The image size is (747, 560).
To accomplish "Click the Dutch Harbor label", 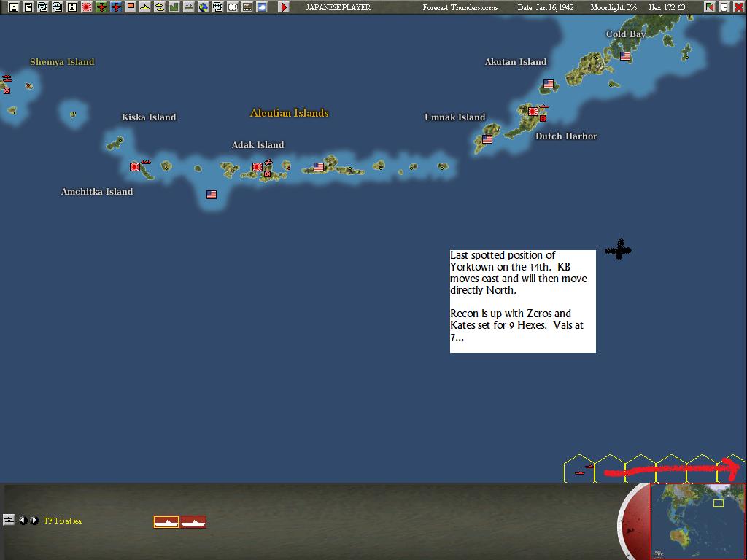I will [x=566, y=136].
